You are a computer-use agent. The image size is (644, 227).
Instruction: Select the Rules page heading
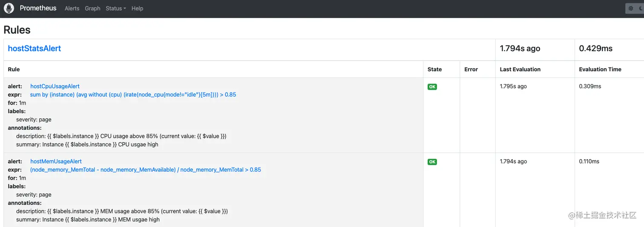click(x=17, y=30)
